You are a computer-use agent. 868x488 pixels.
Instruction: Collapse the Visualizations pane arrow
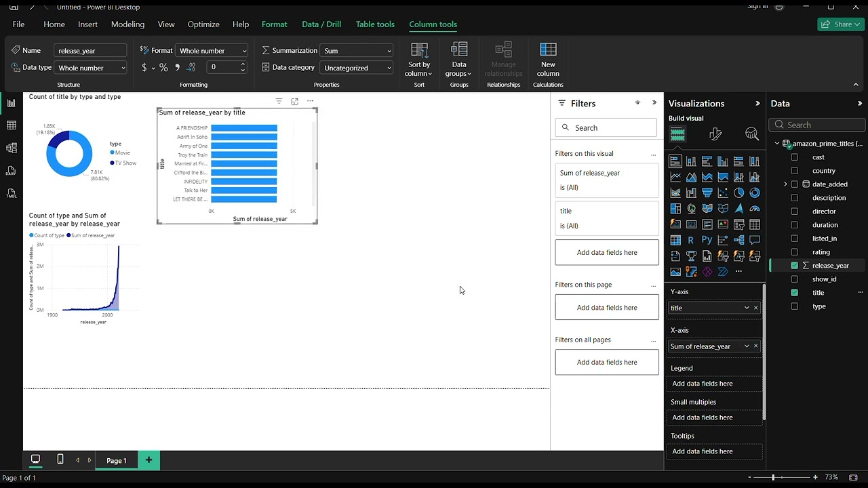tap(757, 103)
